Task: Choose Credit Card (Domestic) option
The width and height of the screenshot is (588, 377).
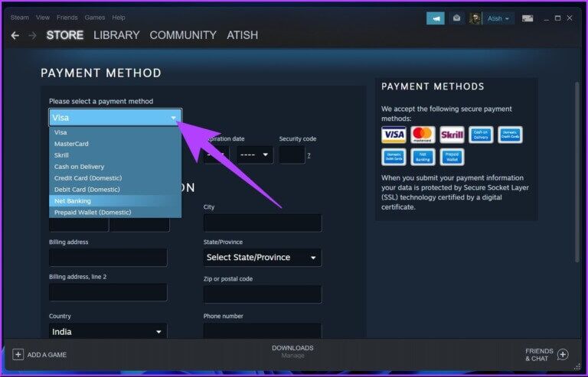Action: [116, 178]
